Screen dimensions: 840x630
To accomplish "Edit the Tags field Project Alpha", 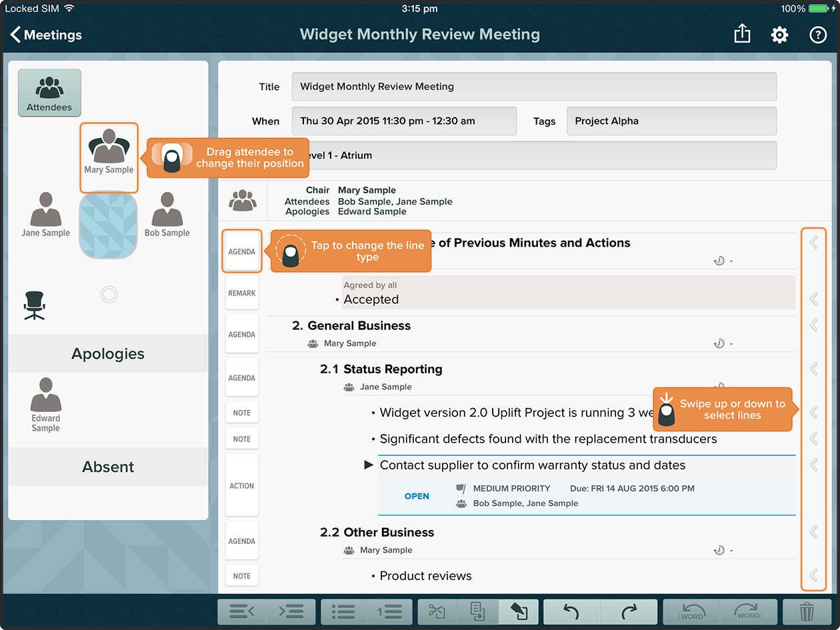I will point(671,121).
